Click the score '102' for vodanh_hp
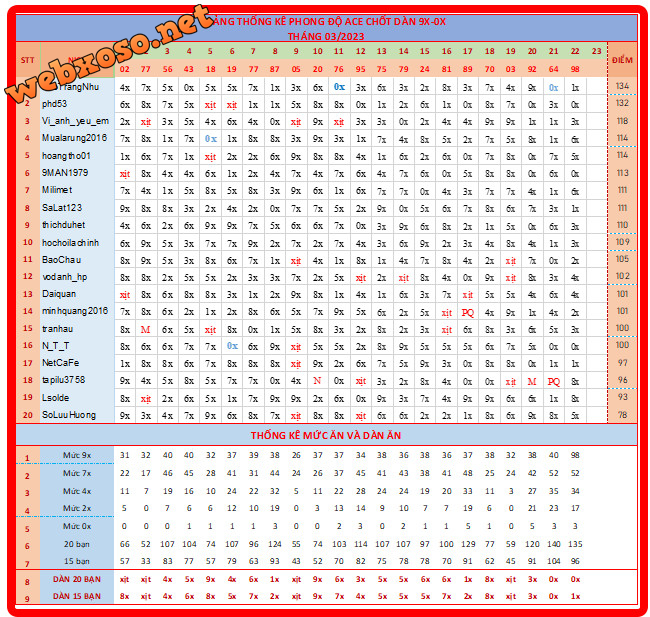650x617 pixels. click(622, 276)
